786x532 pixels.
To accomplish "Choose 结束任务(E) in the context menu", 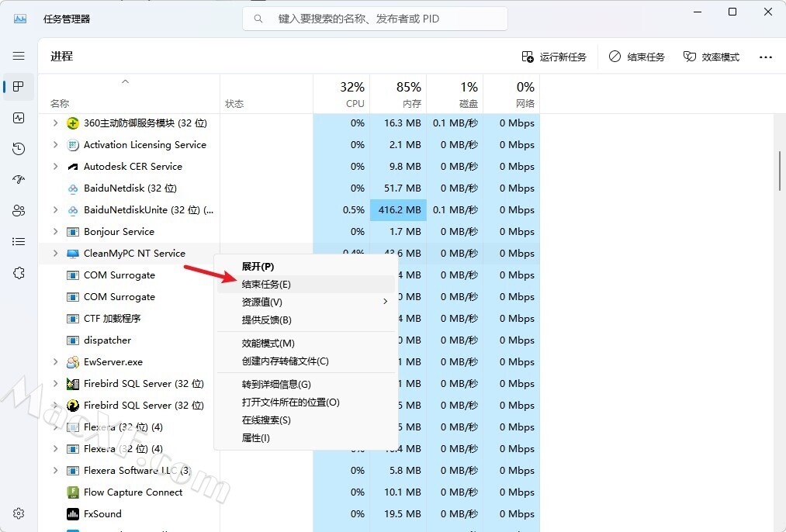I will pyautogui.click(x=306, y=285).
